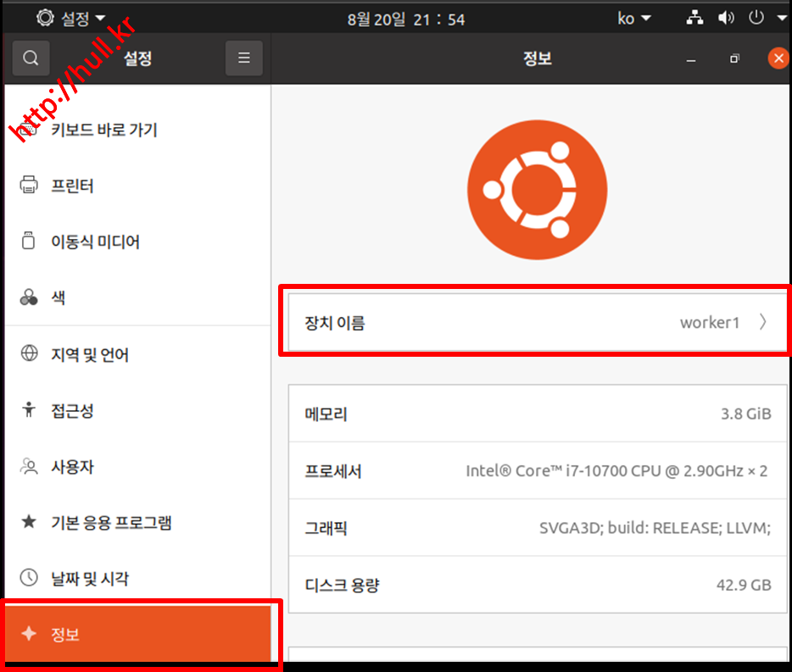Click the settings gear icon in top bar

45,18
